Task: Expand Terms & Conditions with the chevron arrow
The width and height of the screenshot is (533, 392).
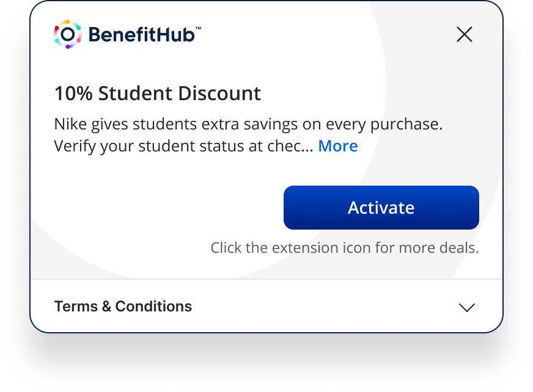Action: point(467,307)
